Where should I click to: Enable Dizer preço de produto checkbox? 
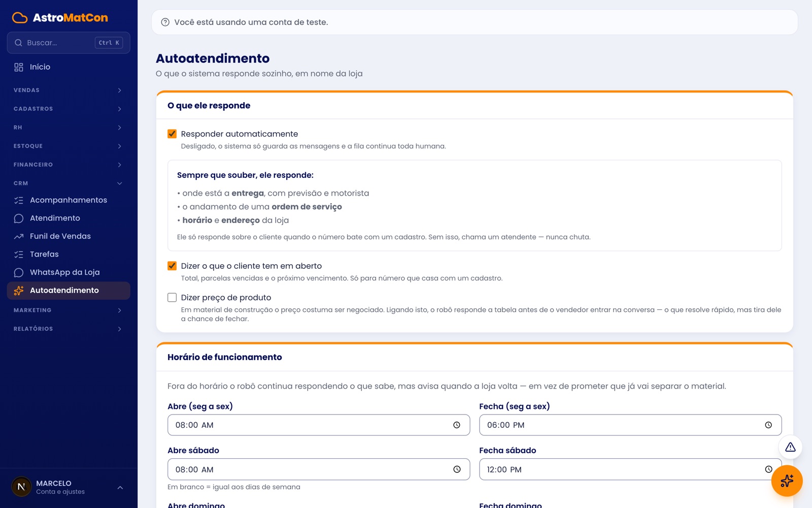172,298
